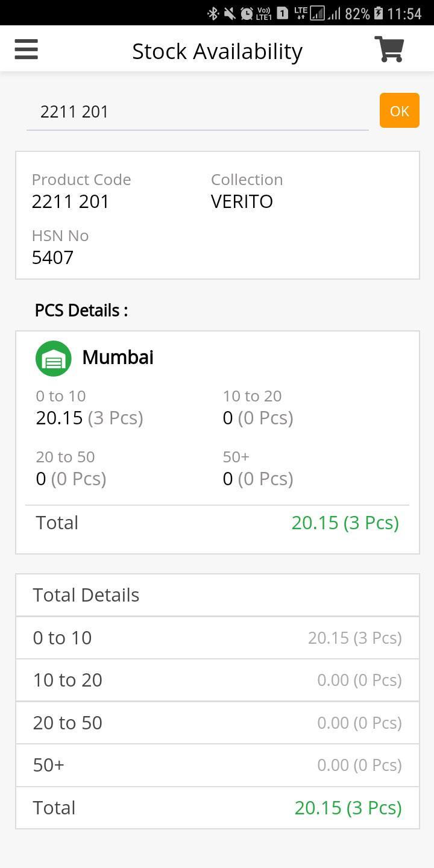Tap the HSN No 5407 value
The height and width of the screenshot is (868, 434).
pos(52,257)
